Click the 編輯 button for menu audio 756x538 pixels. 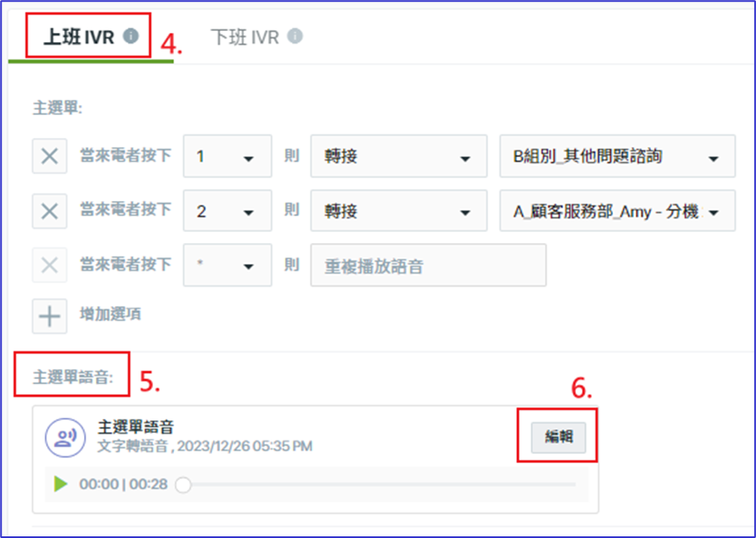[x=558, y=437]
